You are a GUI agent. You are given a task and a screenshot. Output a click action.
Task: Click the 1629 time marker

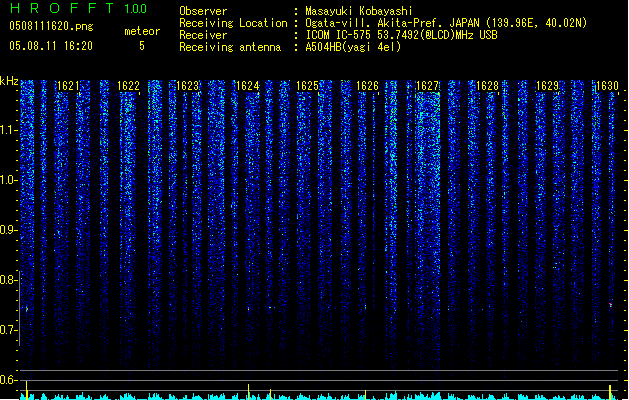click(x=547, y=86)
